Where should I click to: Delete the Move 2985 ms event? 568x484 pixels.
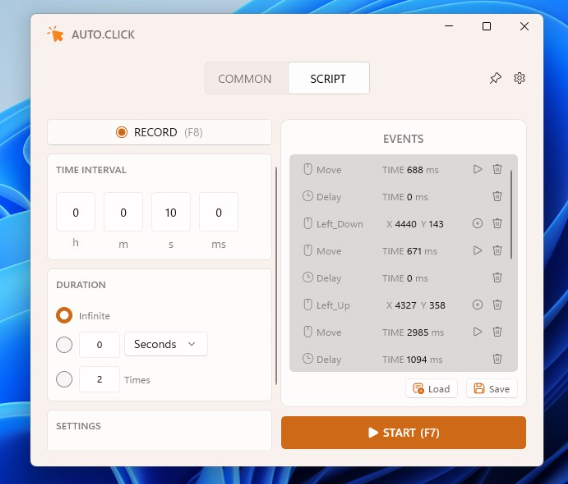coord(497,332)
